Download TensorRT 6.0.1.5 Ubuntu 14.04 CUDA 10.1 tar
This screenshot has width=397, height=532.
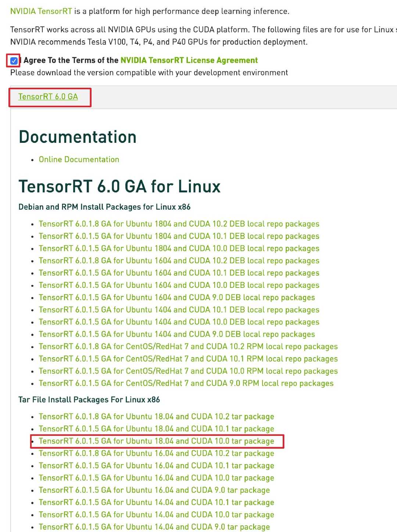click(x=157, y=502)
